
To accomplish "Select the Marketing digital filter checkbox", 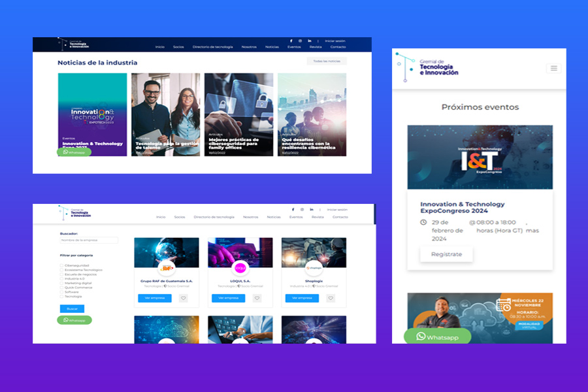I will coord(62,284).
